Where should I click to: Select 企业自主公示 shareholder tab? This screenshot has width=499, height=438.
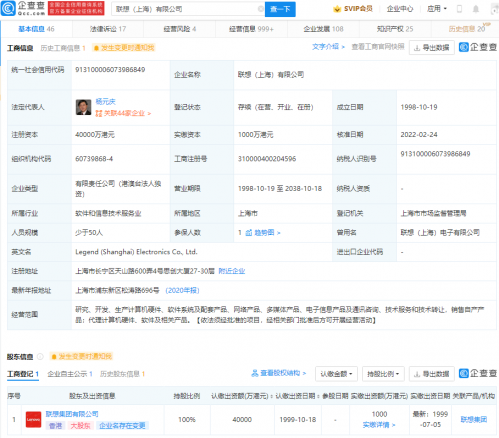click(70, 374)
